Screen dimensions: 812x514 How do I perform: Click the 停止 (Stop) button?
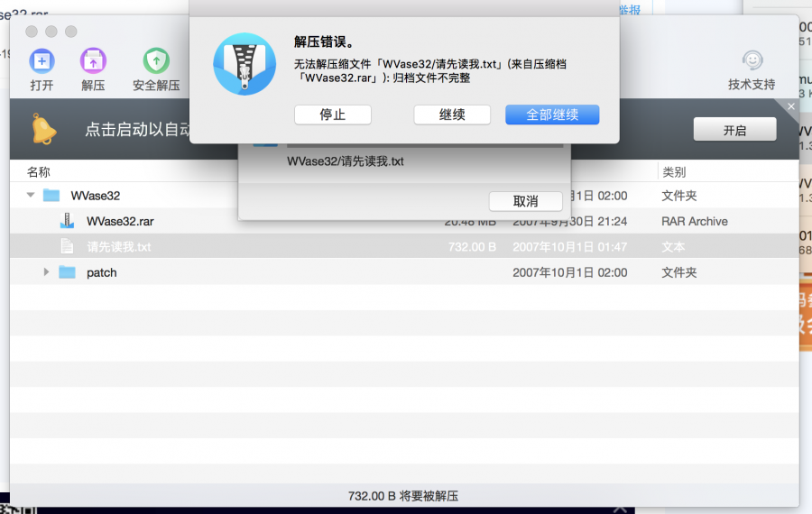tap(332, 115)
